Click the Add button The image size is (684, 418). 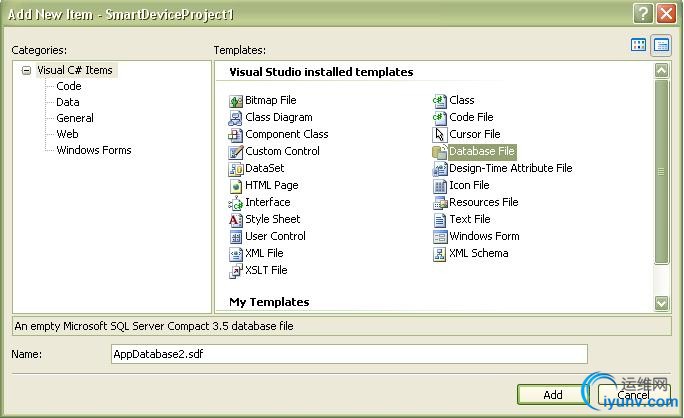point(553,395)
